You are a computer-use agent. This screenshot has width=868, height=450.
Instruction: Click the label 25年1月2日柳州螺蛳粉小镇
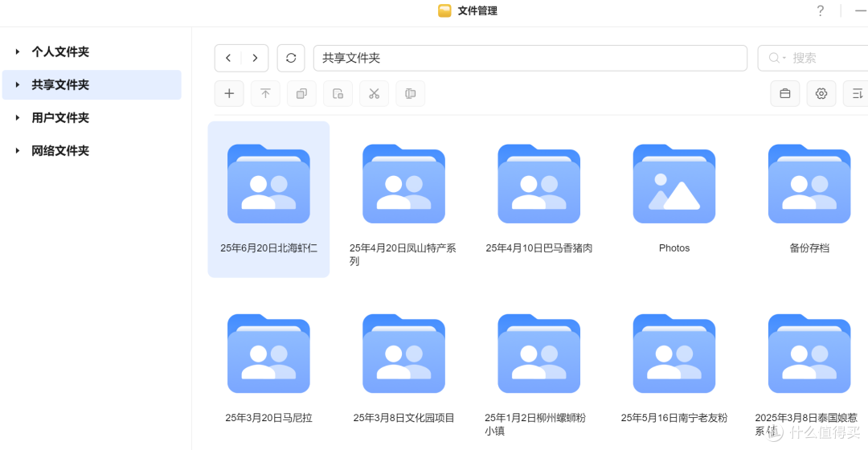(x=536, y=424)
